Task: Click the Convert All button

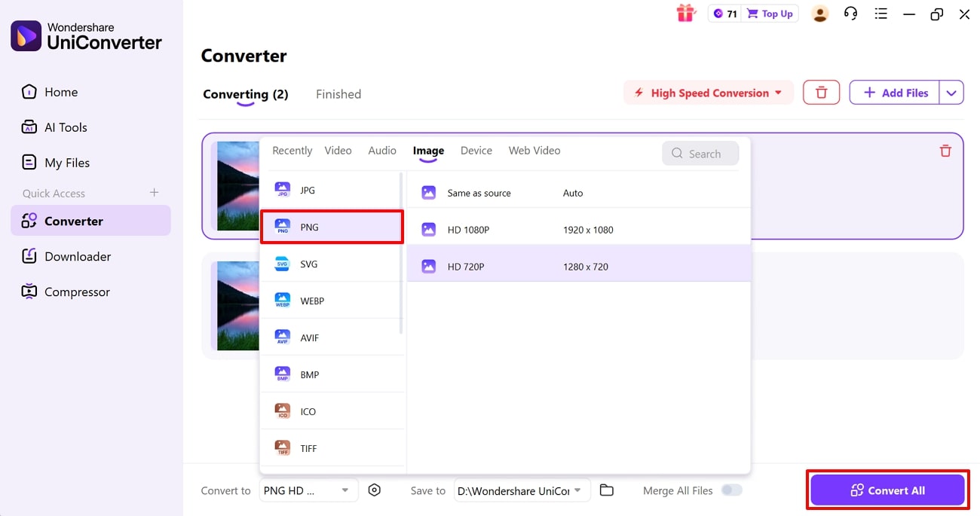Action: pyautogui.click(x=887, y=490)
